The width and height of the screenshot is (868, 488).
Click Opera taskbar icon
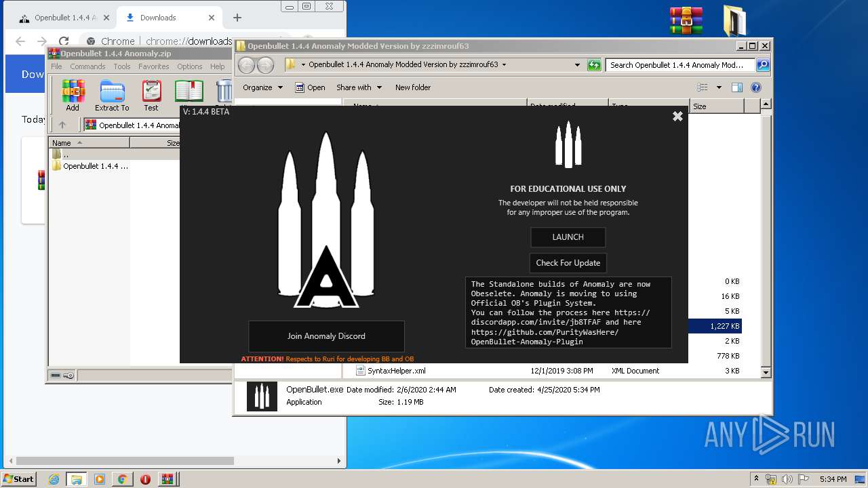145,479
